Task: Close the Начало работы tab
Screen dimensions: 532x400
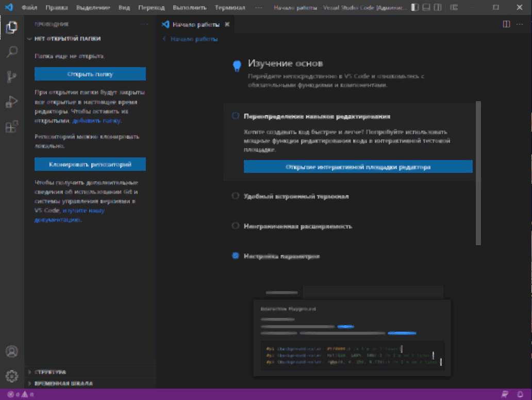Action: click(227, 24)
